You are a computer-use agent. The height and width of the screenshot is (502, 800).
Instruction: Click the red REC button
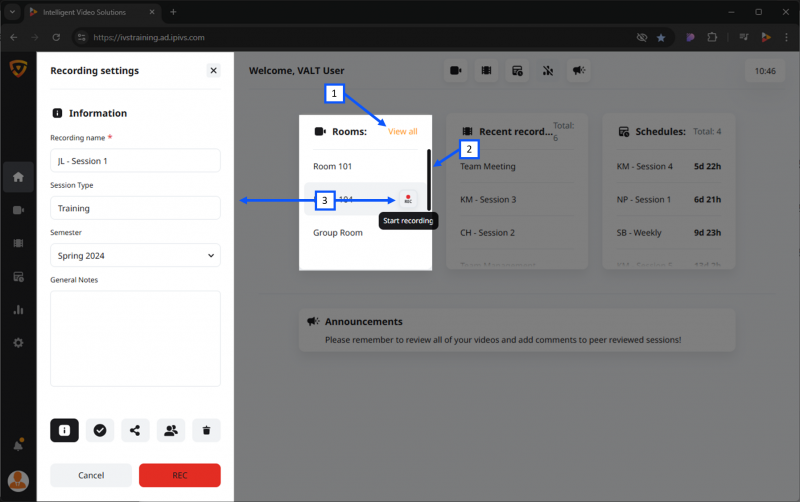tap(180, 475)
